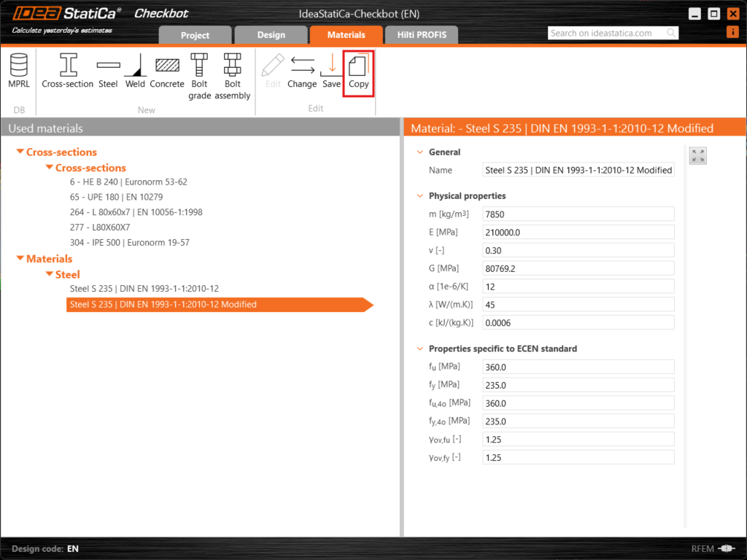Click the Change icon in the Edit group

point(302,69)
